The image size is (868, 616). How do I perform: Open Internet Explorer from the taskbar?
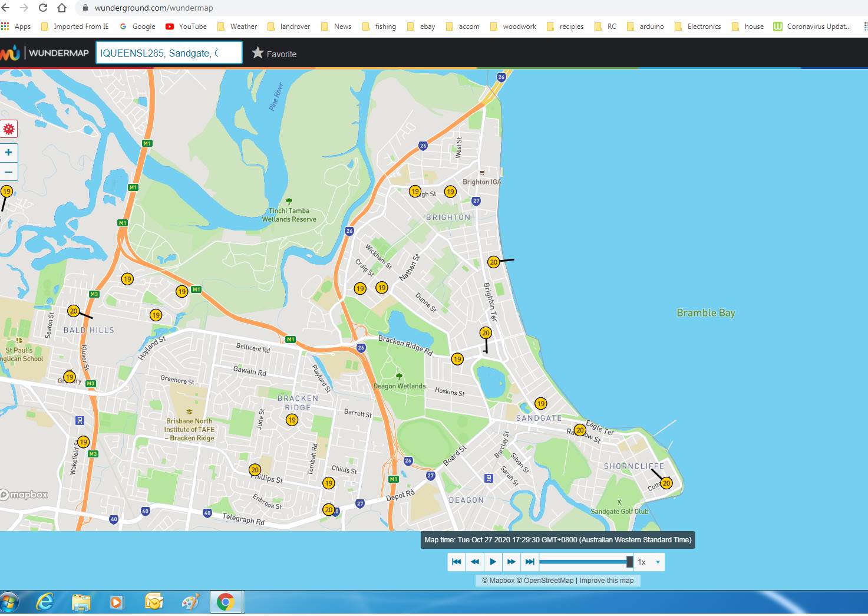(45, 602)
